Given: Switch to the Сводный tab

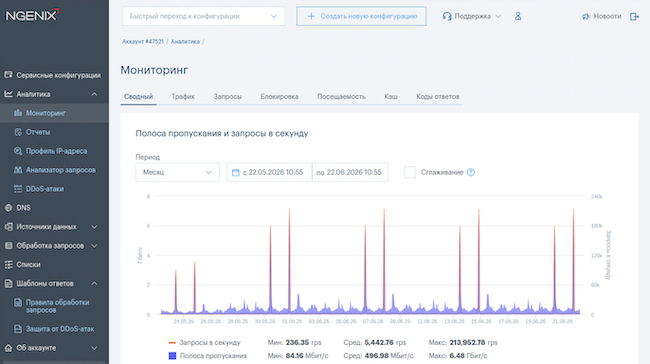Looking at the screenshot, I should [x=138, y=97].
